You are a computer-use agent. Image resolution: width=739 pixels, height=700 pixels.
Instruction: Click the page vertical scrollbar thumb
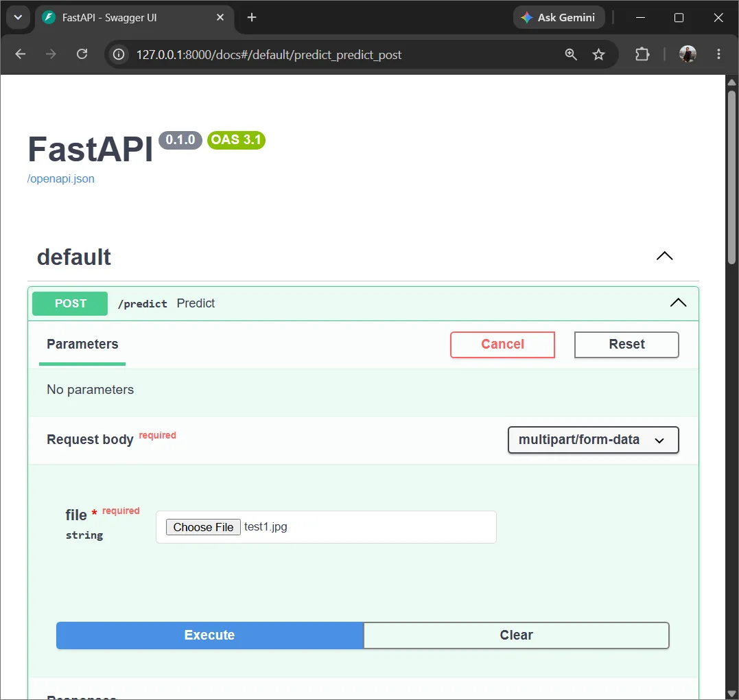click(x=731, y=177)
